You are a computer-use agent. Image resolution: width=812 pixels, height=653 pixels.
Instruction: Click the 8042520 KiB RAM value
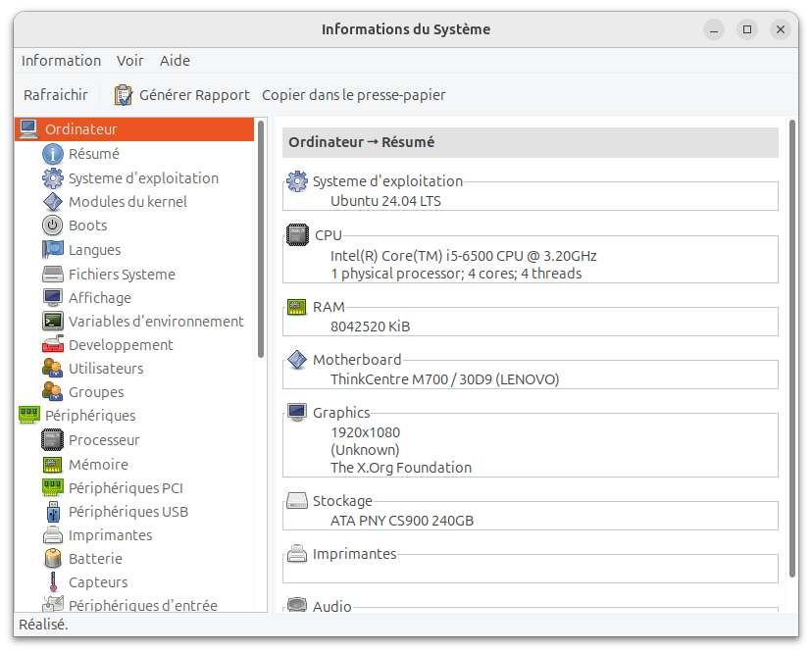pos(371,326)
